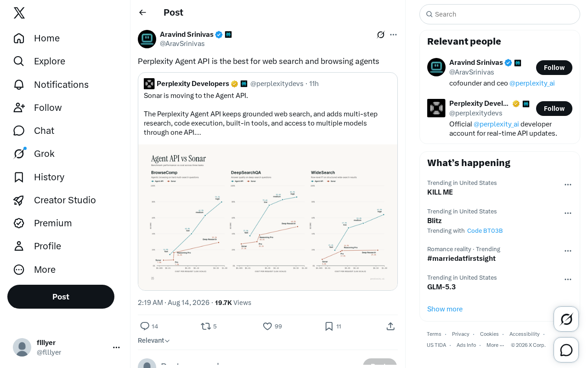Bookmark the post
The image size is (588, 368).
[329, 326]
